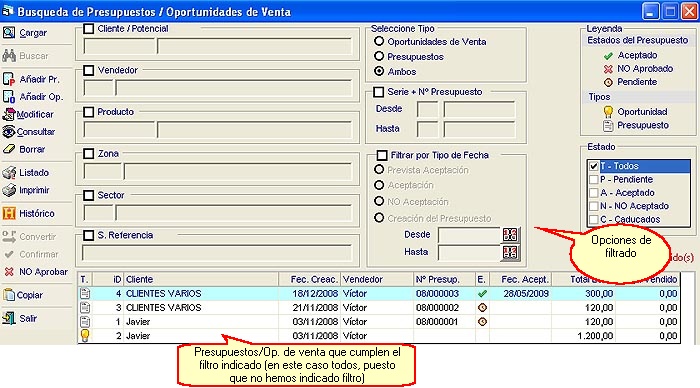Click pending clock icon for 08/000002
Screen dimensions: 700x388
pyautogui.click(x=482, y=308)
